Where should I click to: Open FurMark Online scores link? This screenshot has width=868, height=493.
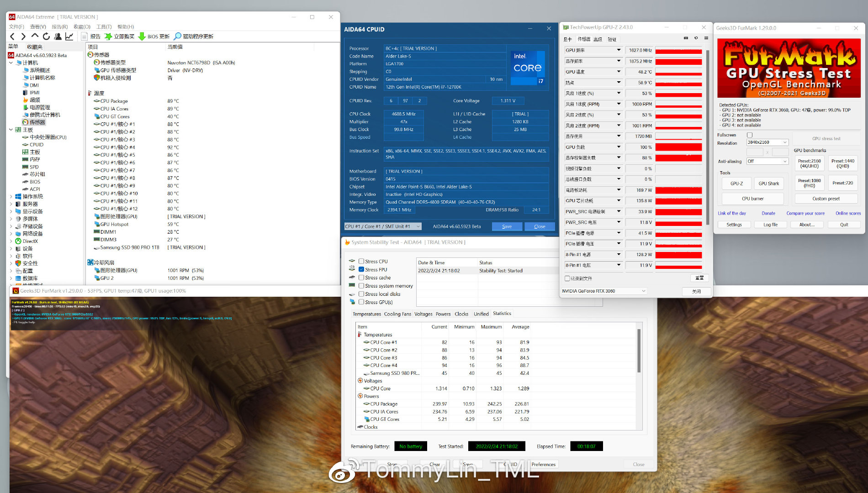point(848,214)
